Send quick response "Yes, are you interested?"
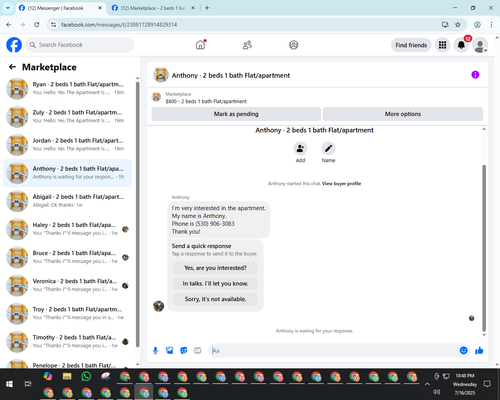The height and width of the screenshot is (400, 500). coord(215,268)
